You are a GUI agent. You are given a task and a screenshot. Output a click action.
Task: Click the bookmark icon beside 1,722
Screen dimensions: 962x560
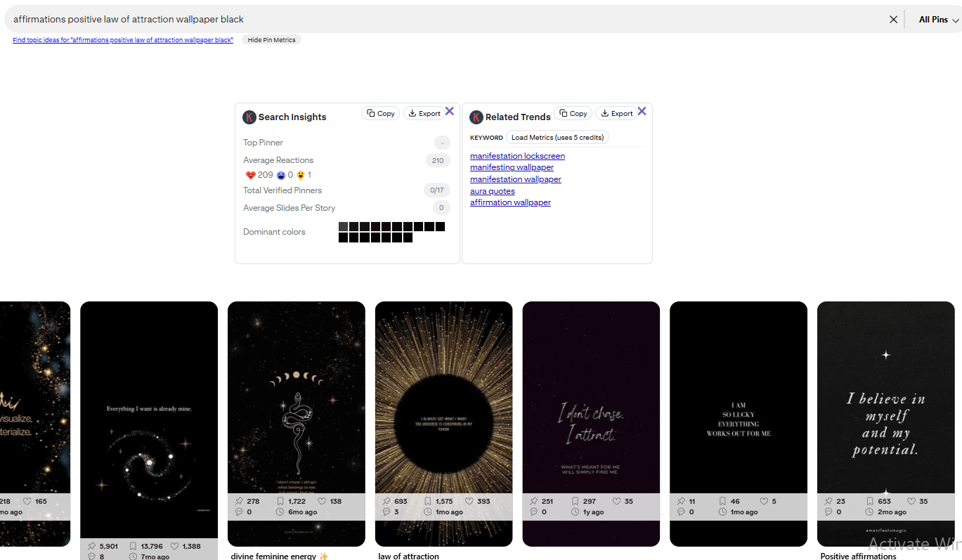click(280, 501)
